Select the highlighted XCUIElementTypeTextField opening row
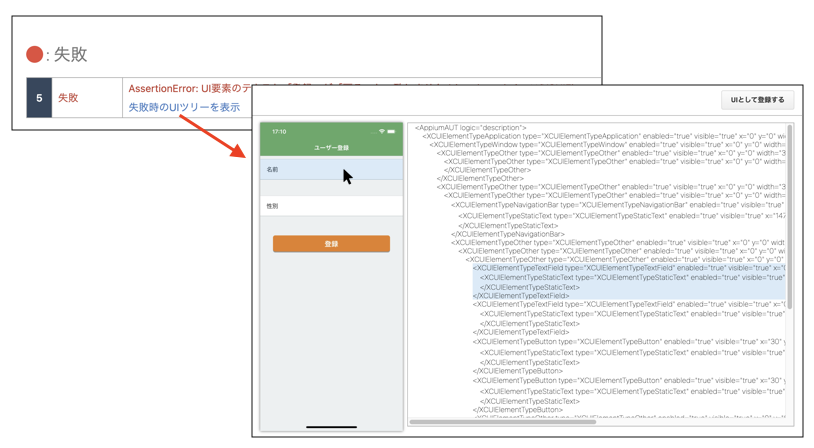 coord(629,268)
